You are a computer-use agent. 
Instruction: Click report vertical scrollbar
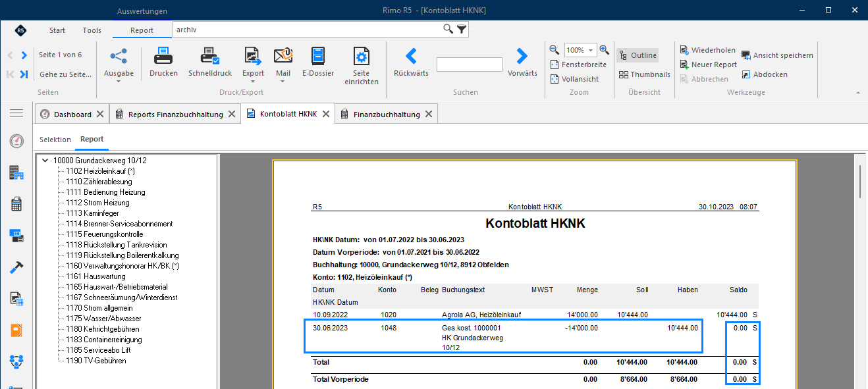[x=860, y=181]
